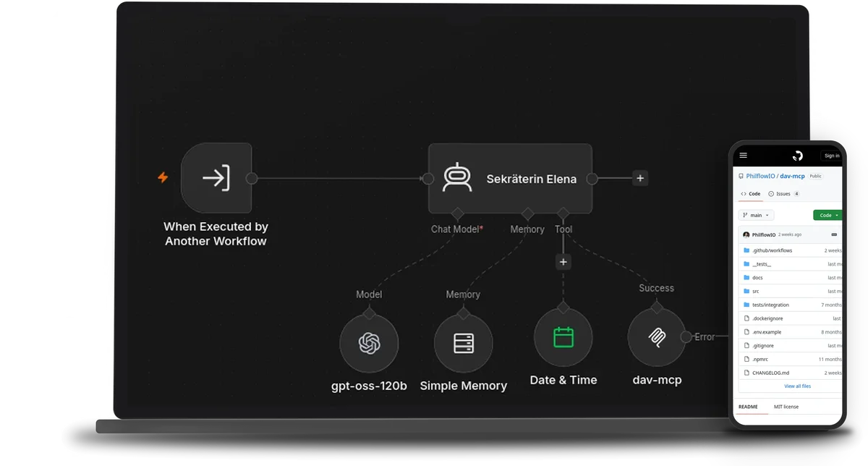
Task: Open the .dockerignore file
Action: tap(767, 318)
